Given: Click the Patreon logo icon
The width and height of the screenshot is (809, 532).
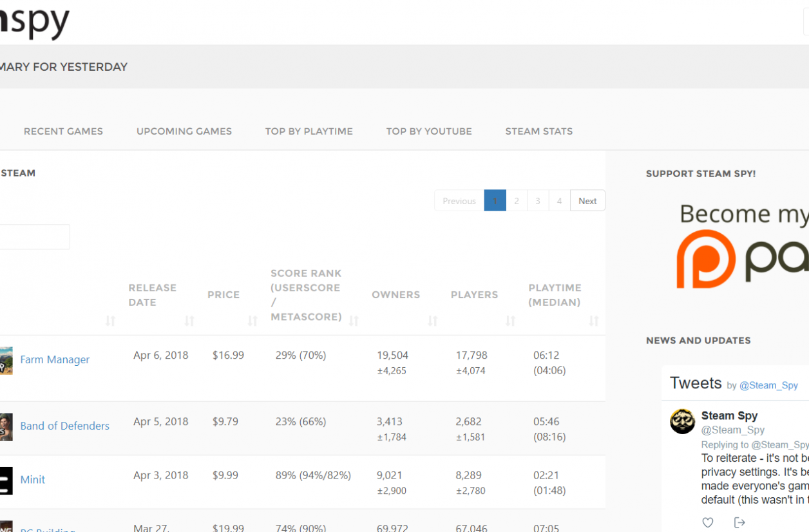Looking at the screenshot, I should (x=706, y=259).
